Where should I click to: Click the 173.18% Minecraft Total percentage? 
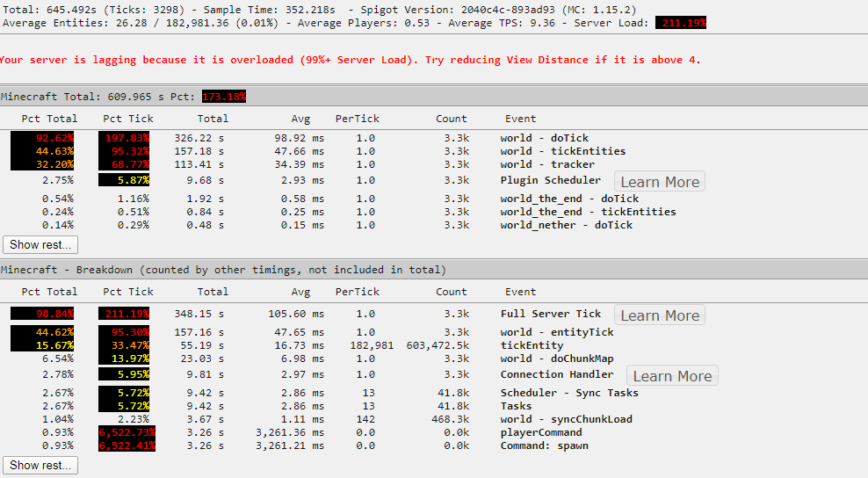(224, 97)
